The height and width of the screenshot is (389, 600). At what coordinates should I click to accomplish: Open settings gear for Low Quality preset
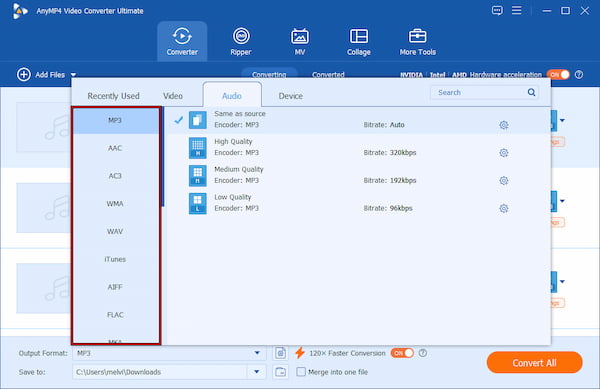[504, 208]
